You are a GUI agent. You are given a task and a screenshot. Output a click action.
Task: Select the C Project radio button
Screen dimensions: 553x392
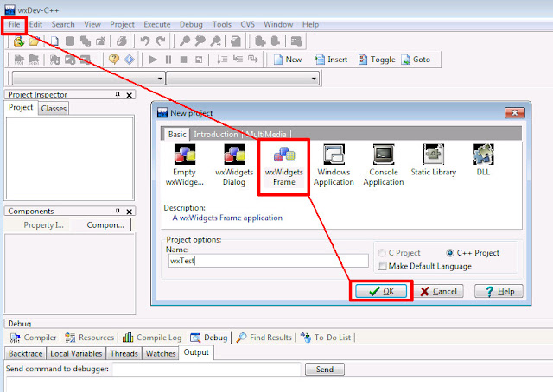click(x=382, y=253)
